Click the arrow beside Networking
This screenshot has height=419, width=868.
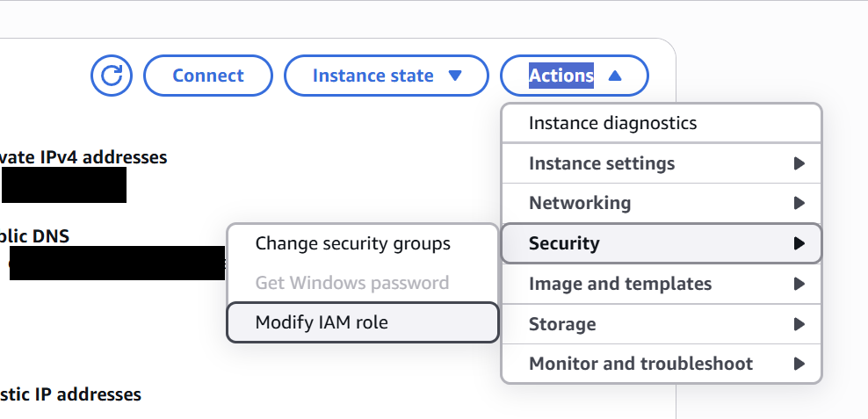point(799,203)
